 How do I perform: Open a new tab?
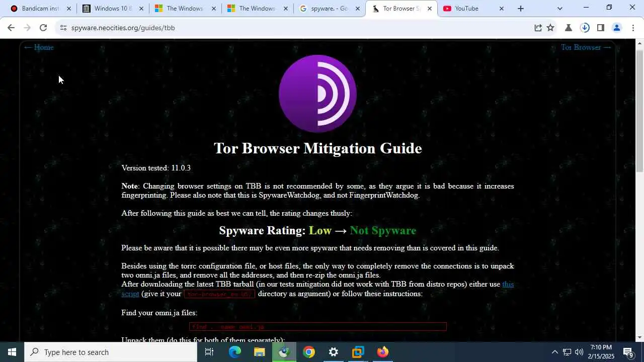point(521,9)
